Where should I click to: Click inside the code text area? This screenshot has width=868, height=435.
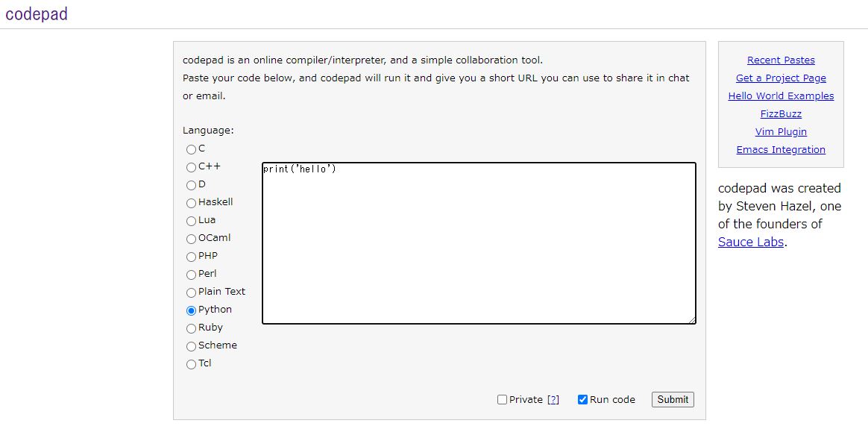click(479, 243)
